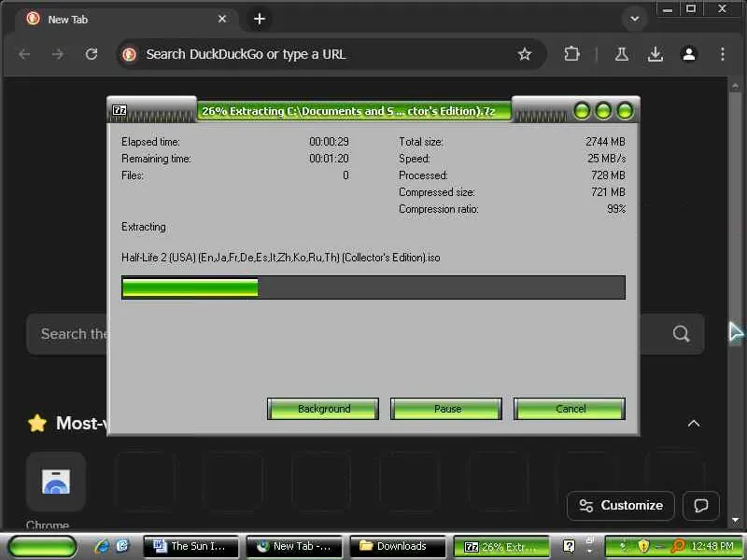Open the Downloads folder taskbar item
This screenshot has height=560, width=747.
[398, 546]
